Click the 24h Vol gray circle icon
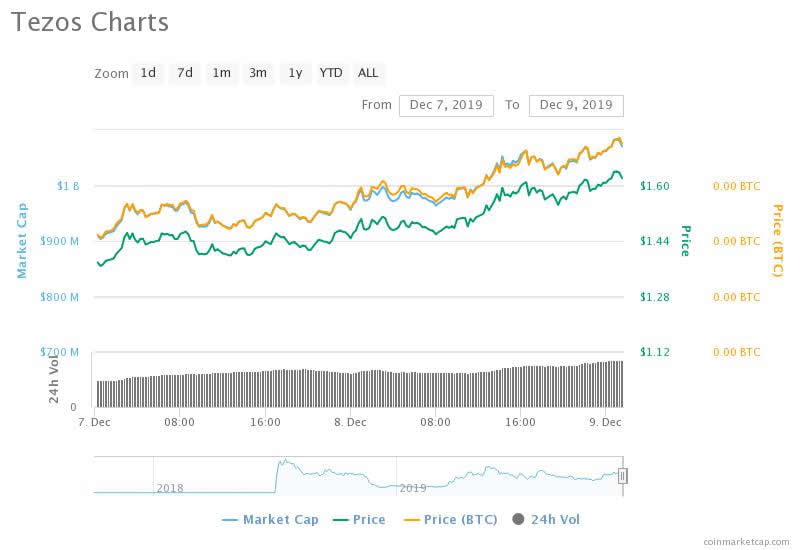 pos(518,519)
